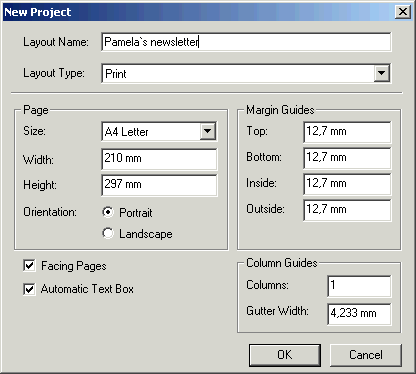Click the Outside margin field

[347, 210]
